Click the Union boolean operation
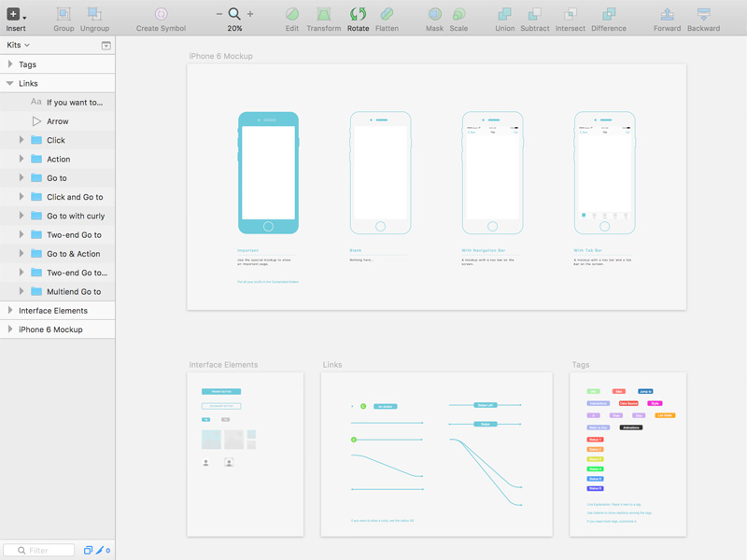 point(504,15)
